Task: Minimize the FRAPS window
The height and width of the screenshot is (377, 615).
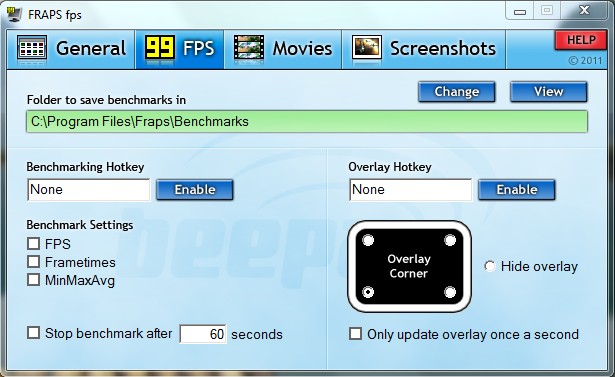Action: (x=520, y=11)
